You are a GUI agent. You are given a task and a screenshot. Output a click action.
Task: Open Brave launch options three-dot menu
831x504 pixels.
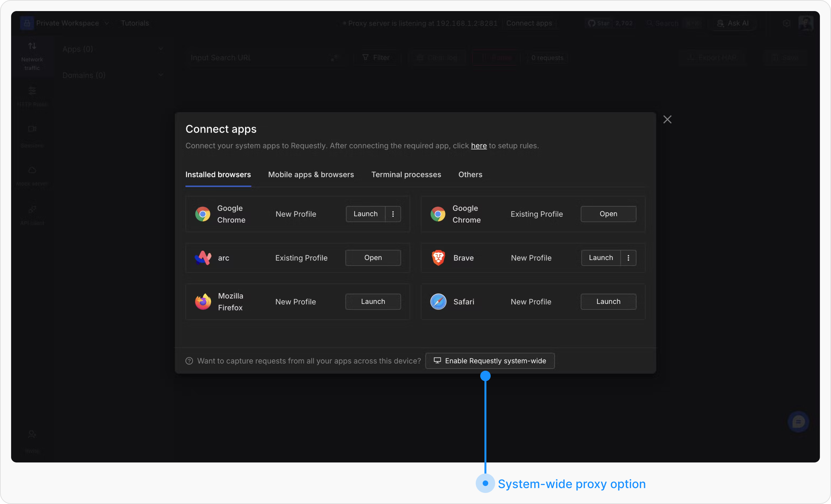[628, 258]
